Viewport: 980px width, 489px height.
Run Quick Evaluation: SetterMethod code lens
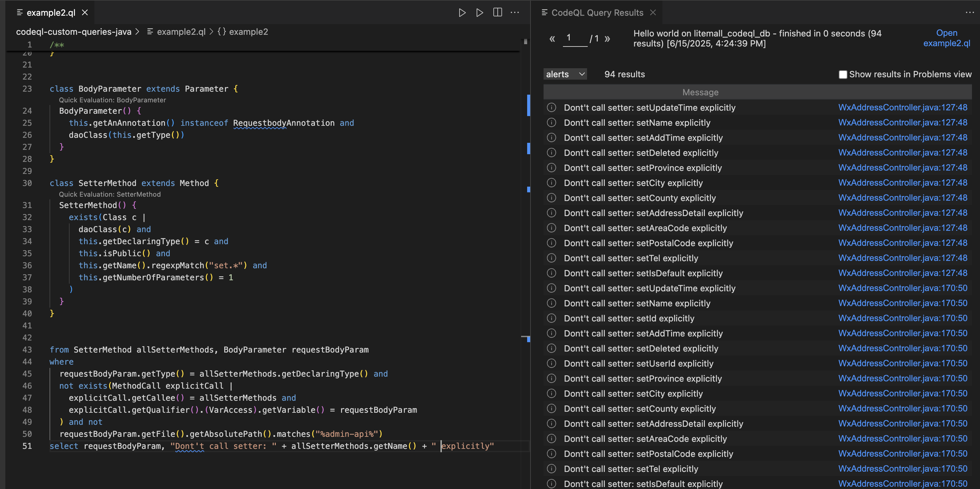pos(109,194)
